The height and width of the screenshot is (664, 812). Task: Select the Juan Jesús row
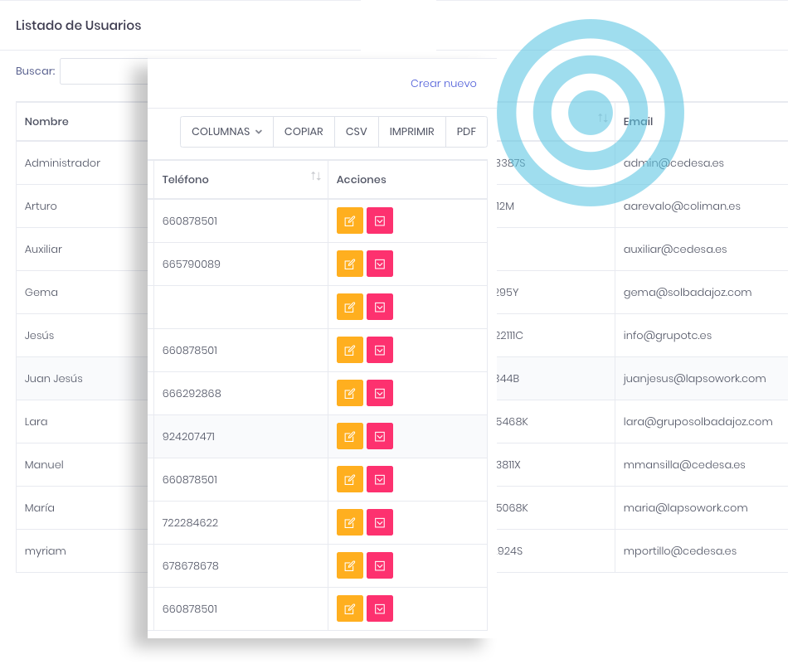[x=54, y=379]
